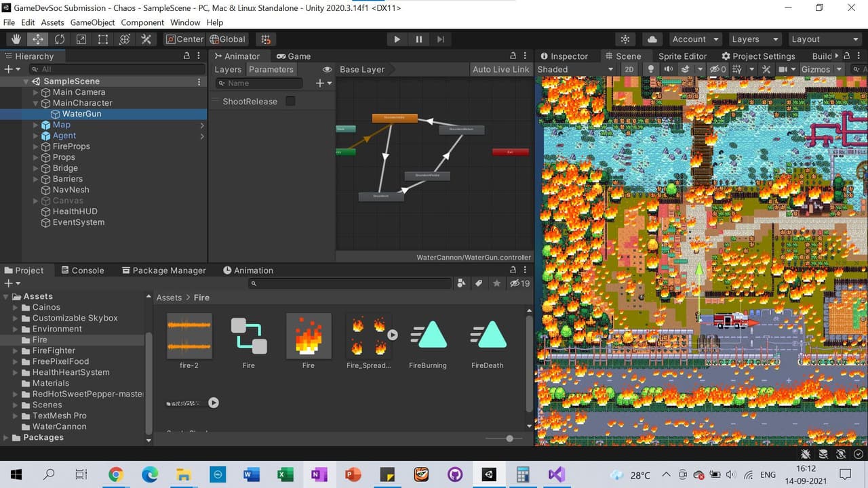The width and height of the screenshot is (868, 488).
Task: Select the Hand tool in toolbar
Action: 16,39
